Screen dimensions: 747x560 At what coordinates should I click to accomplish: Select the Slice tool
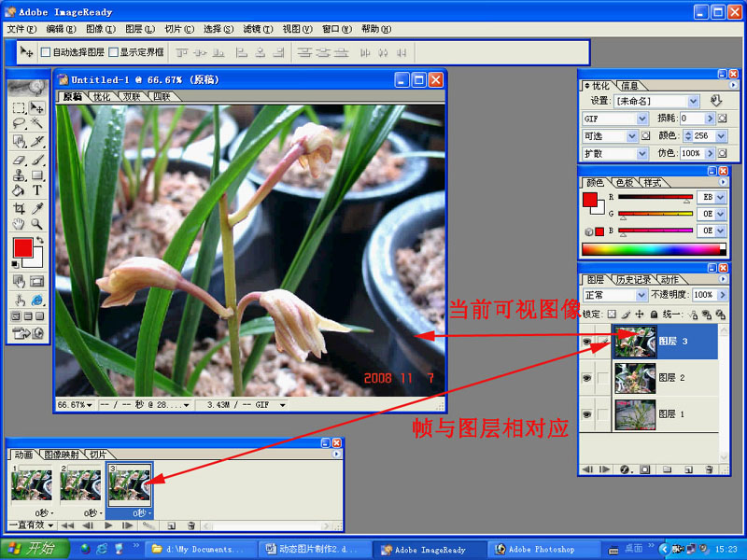tap(36, 142)
